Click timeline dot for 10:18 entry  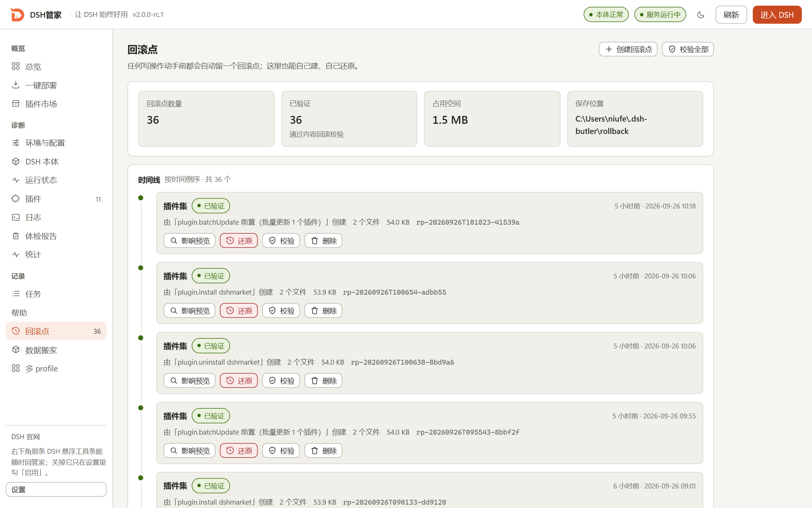coord(141,198)
